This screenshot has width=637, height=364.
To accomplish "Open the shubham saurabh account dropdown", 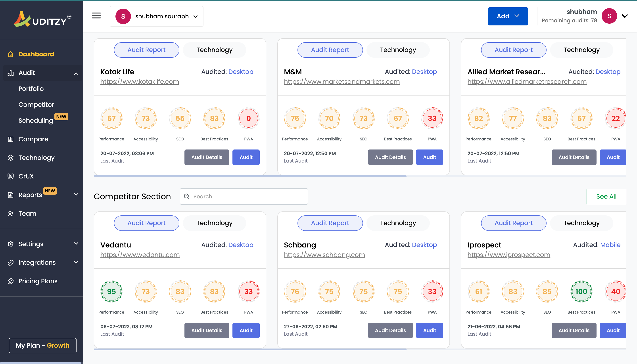I will point(157,16).
